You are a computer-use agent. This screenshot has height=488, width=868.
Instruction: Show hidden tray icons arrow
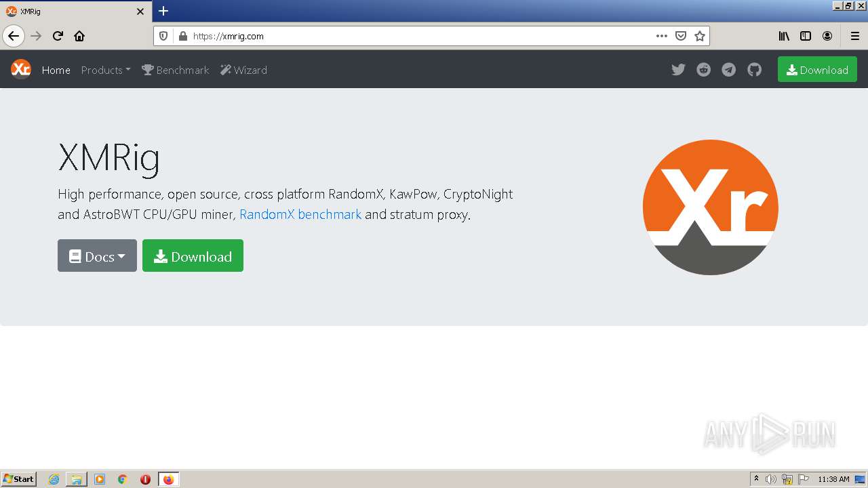(756, 479)
